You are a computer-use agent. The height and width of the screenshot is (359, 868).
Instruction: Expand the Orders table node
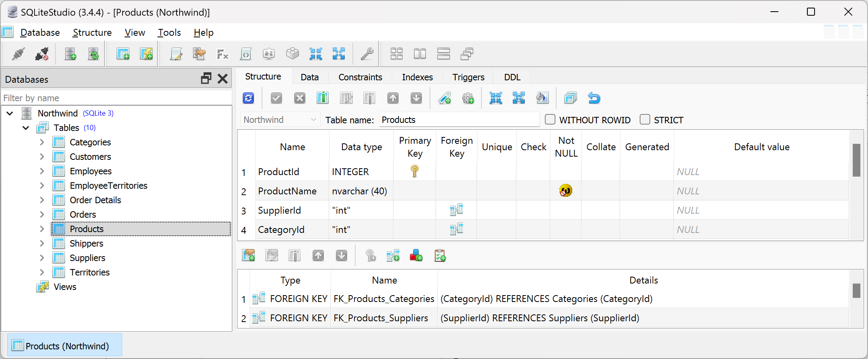42,214
